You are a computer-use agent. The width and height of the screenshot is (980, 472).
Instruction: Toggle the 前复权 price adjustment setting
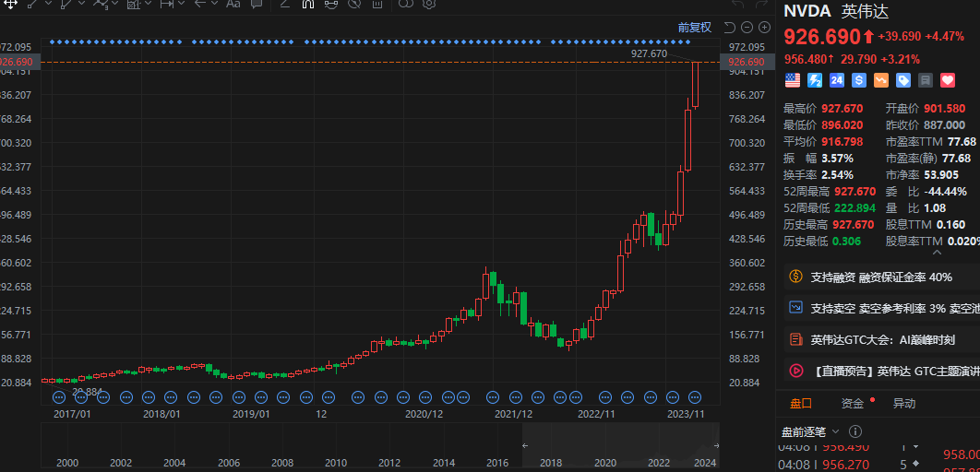click(694, 28)
